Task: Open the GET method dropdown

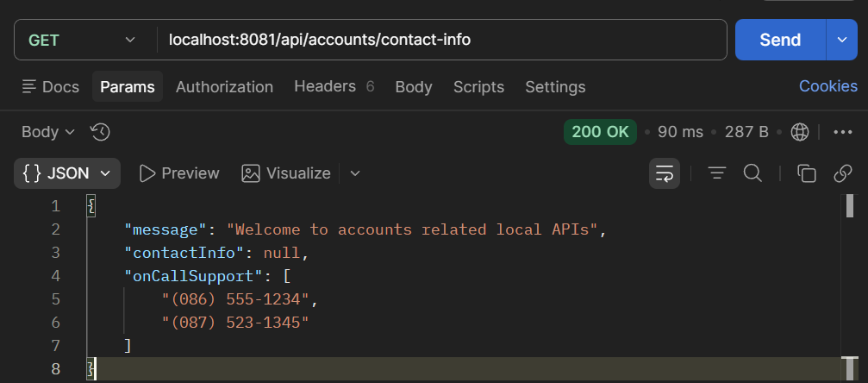Action: [82, 40]
